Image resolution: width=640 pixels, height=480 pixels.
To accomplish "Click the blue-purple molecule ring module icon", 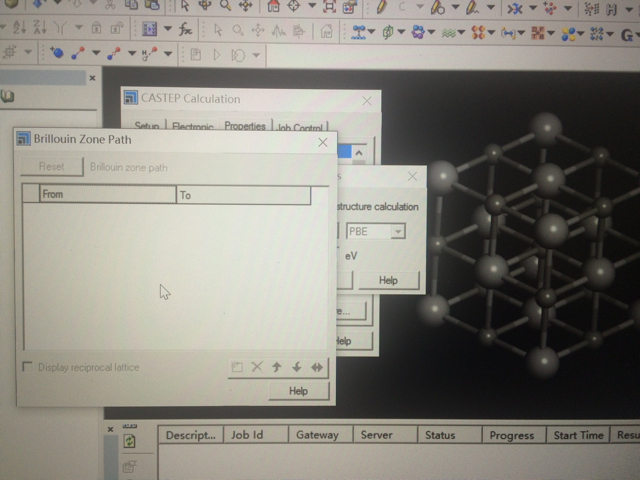I will tap(418, 32).
